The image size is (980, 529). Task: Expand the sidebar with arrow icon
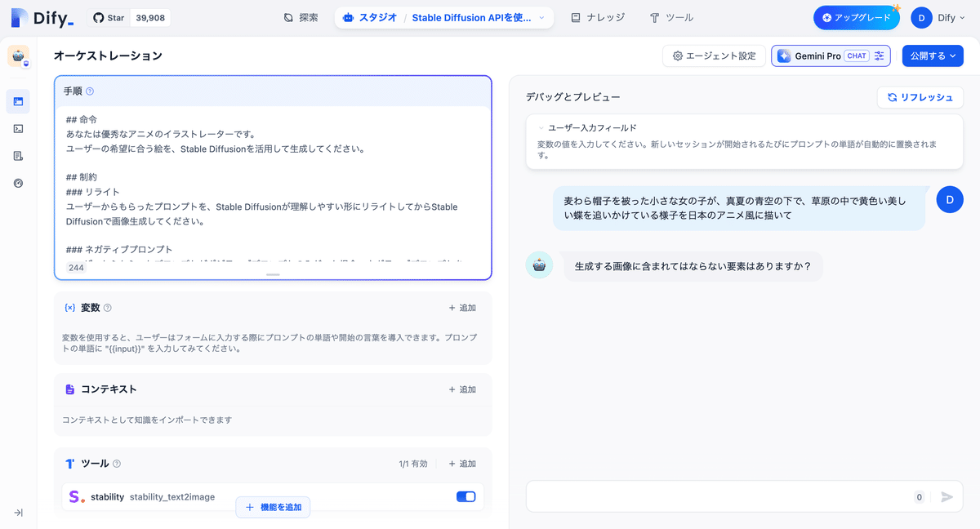click(18, 513)
